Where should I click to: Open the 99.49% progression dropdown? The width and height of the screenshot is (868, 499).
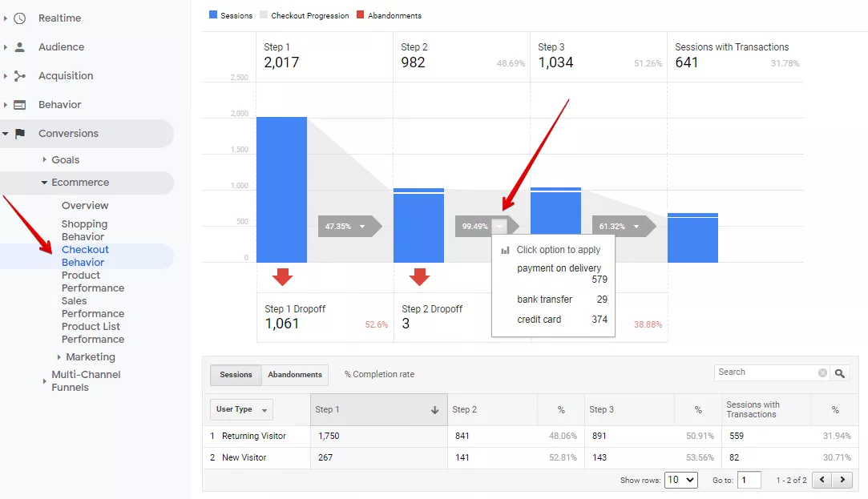tap(499, 226)
